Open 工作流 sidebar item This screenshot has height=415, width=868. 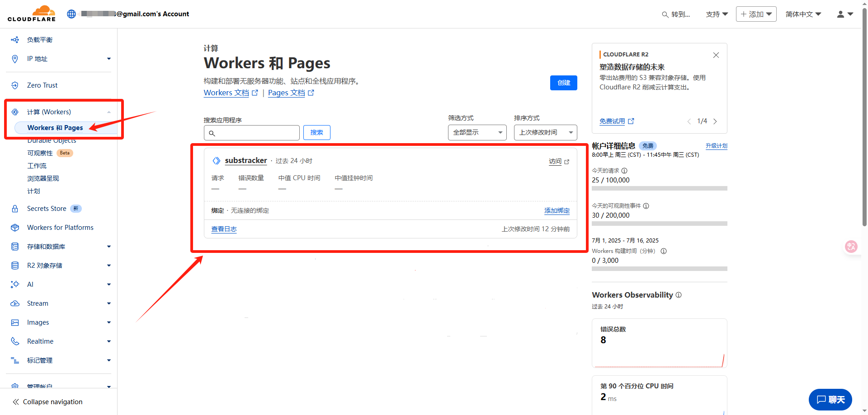coord(37,166)
